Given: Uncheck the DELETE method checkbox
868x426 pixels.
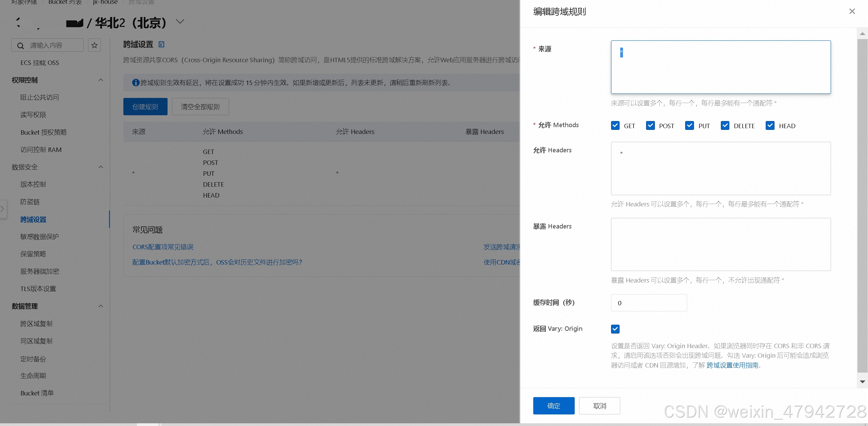Looking at the screenshot, I should click(725, 125).
